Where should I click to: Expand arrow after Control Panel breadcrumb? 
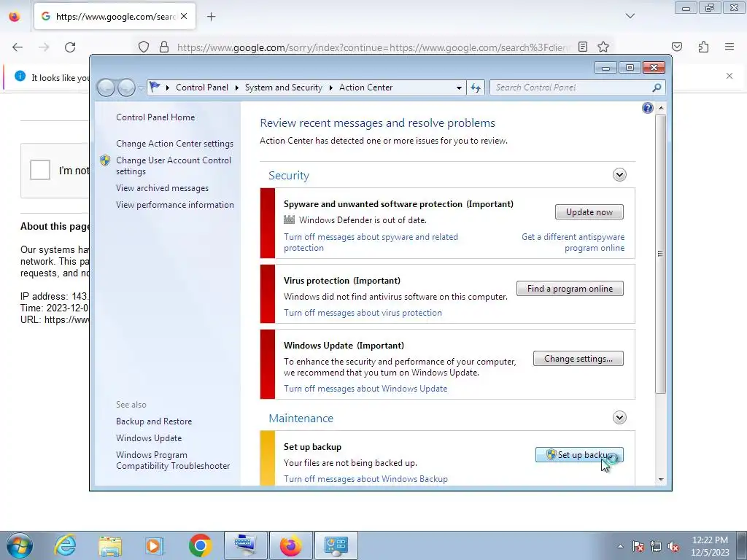click(237, 87)
